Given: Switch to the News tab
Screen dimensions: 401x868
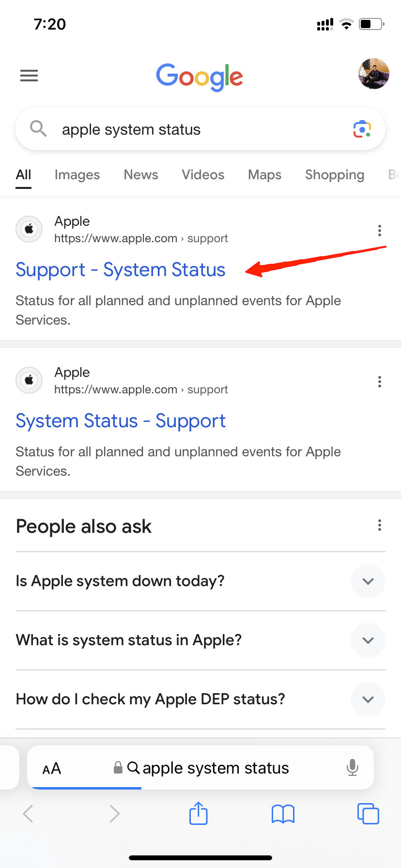Looking at the screenshot, I should (141, 175).
